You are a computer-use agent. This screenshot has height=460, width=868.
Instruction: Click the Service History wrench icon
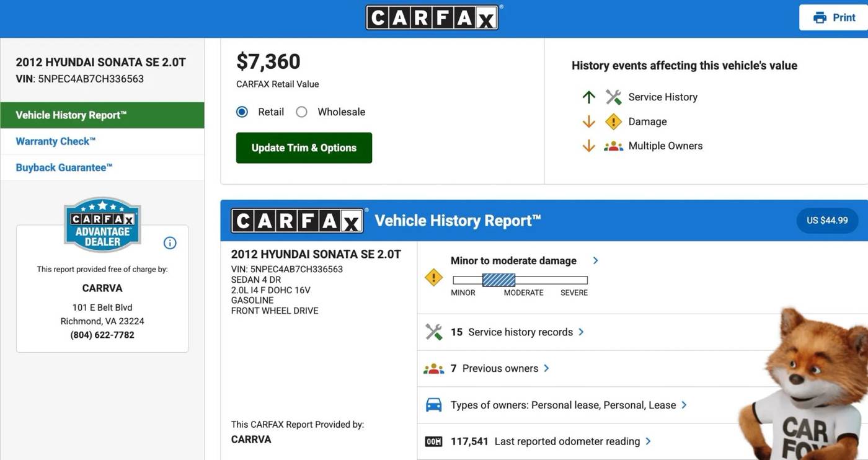click(x=613, y=97)
